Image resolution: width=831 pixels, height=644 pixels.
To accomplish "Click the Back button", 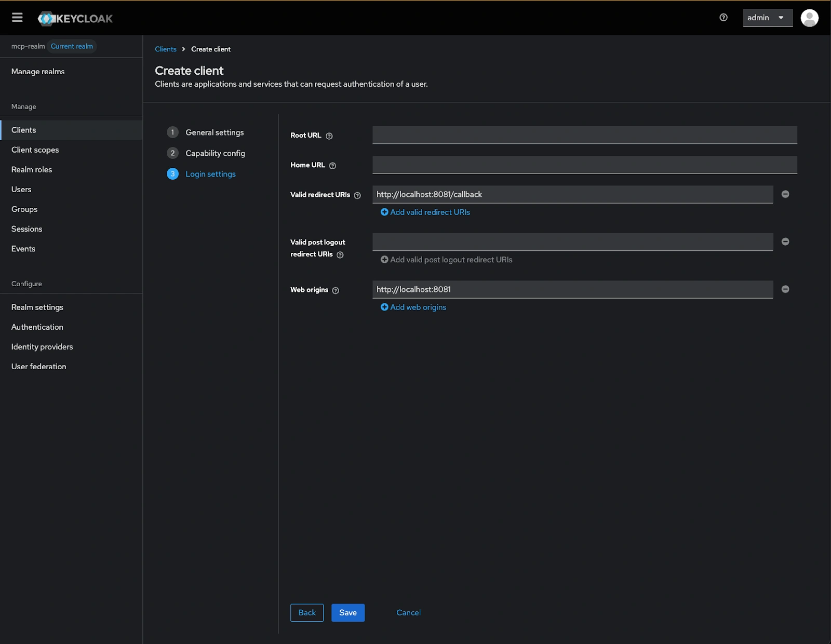I will (307, 613).
